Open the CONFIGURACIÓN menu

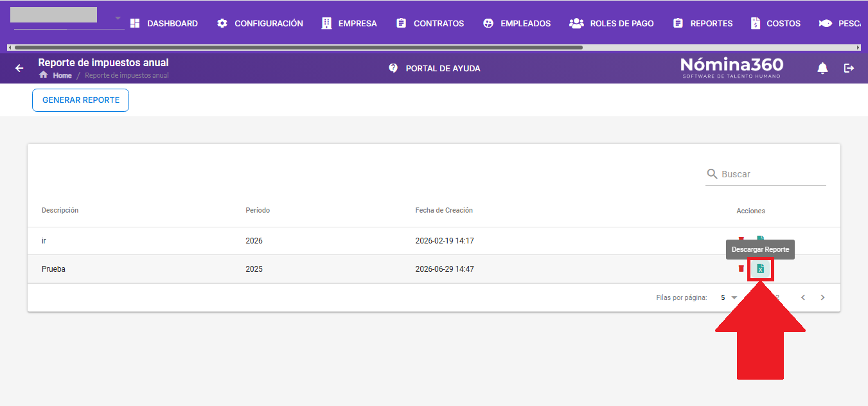click(x=260, y=23)
